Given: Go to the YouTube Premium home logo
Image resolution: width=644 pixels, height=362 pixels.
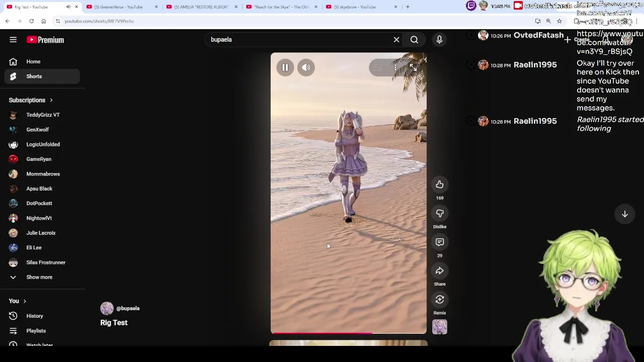Looking at the screenshot, I should point(45,40).
